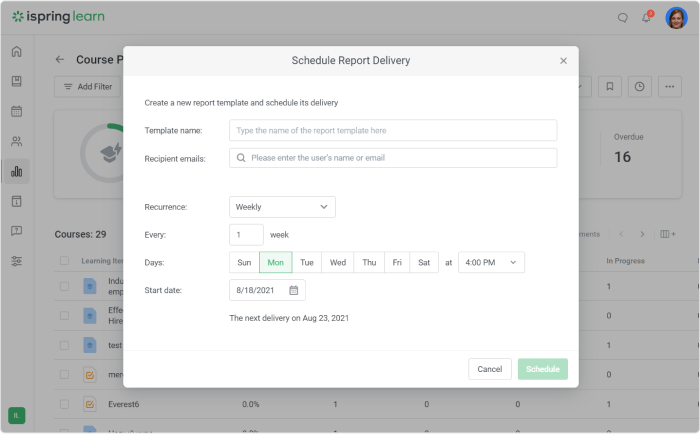700x434 pixels.
Task: Open the Home icon in the sidebar
Action: coord(17,51)
